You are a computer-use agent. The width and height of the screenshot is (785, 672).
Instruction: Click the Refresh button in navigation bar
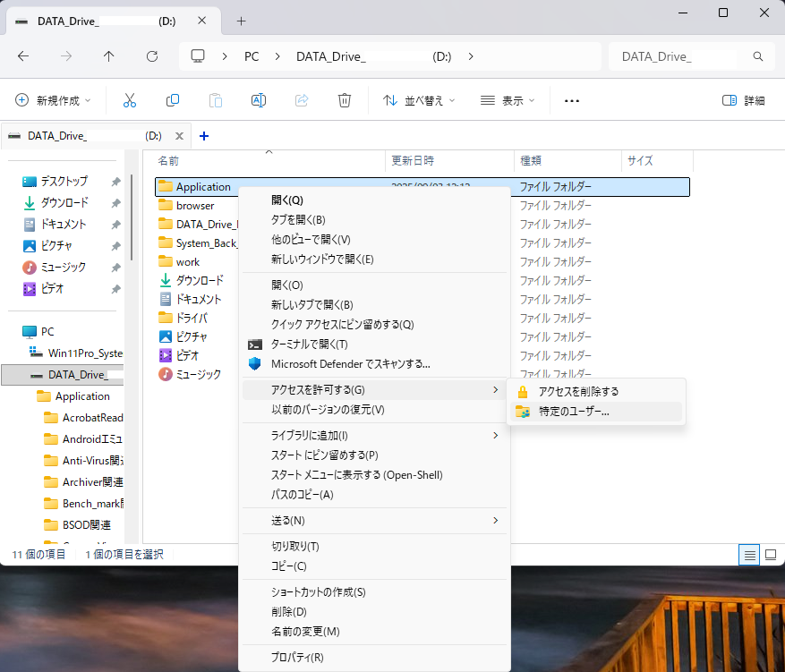(152, 56)
